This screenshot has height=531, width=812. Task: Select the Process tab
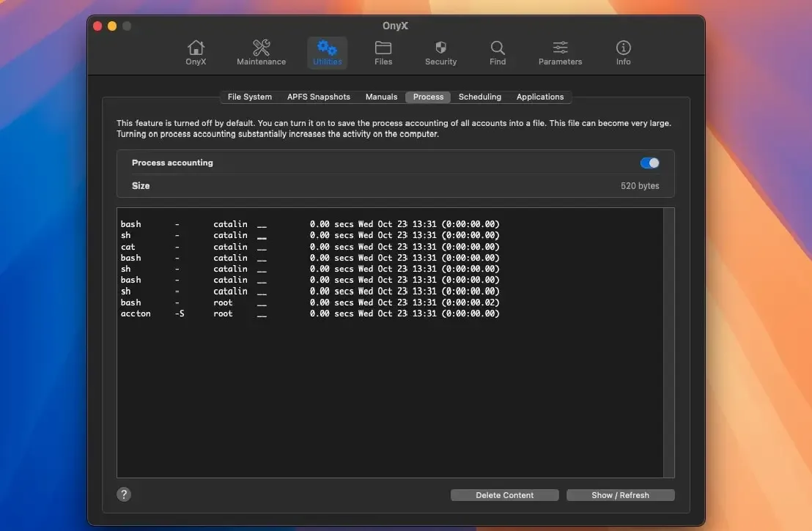pyautogui.click(x=428, y=97)
